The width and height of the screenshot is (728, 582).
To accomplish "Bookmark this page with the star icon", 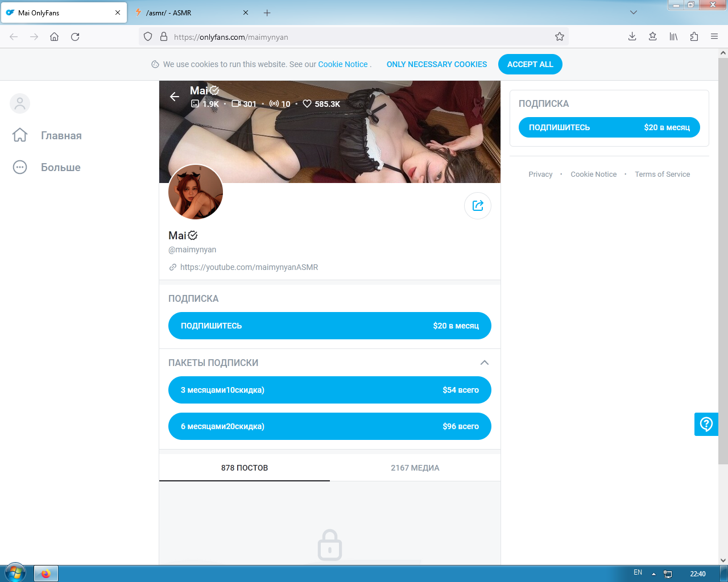I will click(560, 37).
